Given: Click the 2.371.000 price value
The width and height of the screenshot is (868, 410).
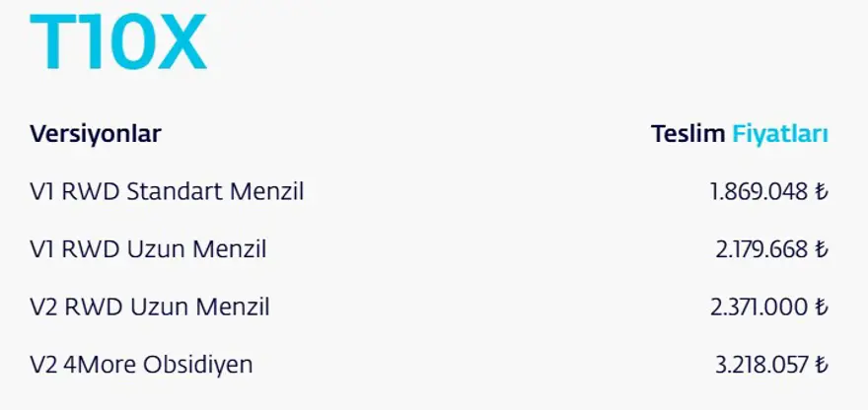Looking at the screenshot, I should point(759,307).
